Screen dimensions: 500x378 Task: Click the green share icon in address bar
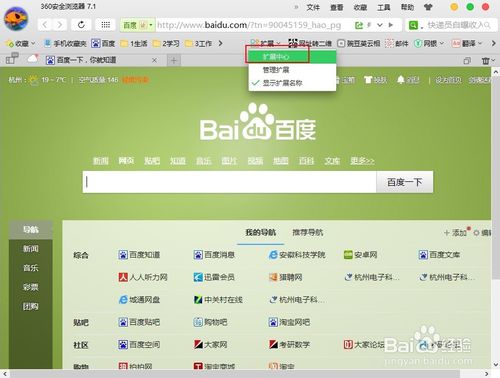pos(359,25)
